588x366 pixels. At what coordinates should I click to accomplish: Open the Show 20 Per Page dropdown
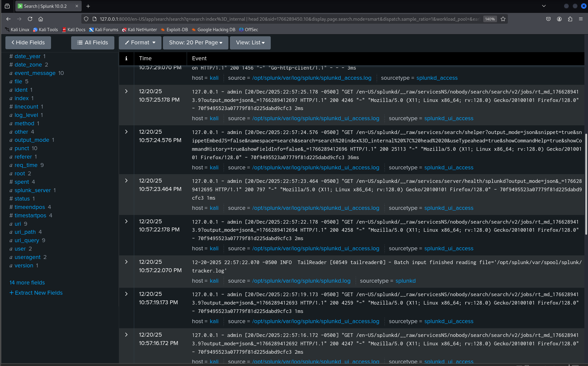point(195,43)
